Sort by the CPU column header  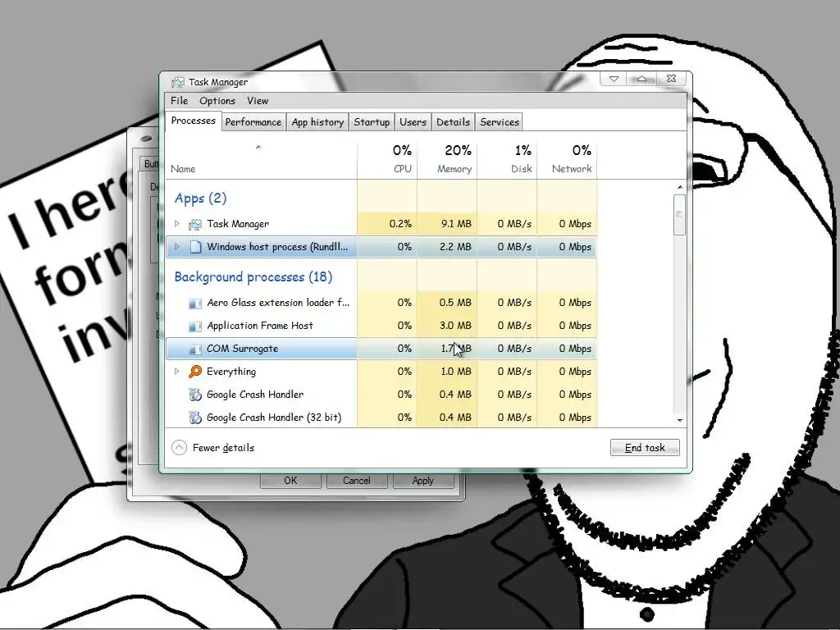[387, 160]
